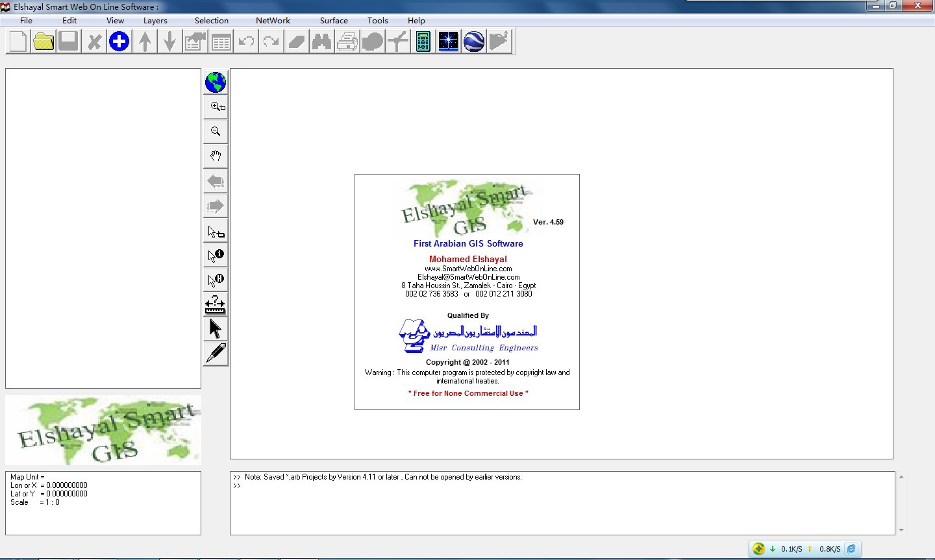Click the New project blank page icon
Screen dimensions: 935x560
click(18, 42)
